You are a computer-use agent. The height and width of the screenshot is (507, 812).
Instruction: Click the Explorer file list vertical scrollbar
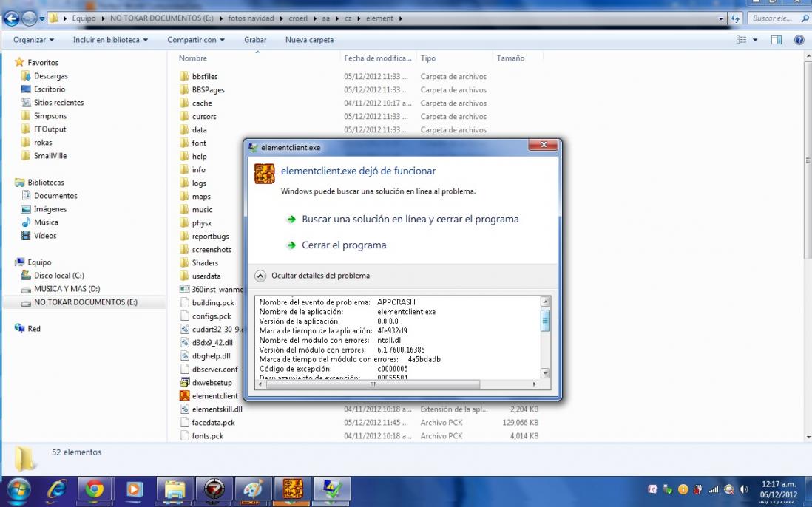[x=808, y=160]
